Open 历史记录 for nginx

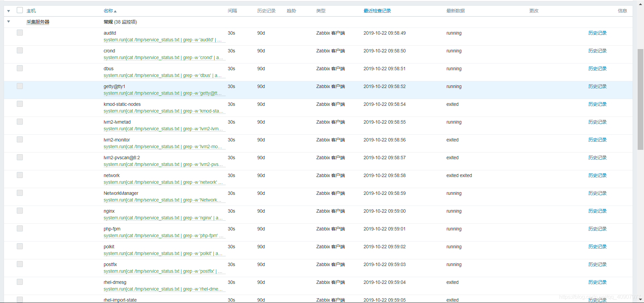(597, 211)
